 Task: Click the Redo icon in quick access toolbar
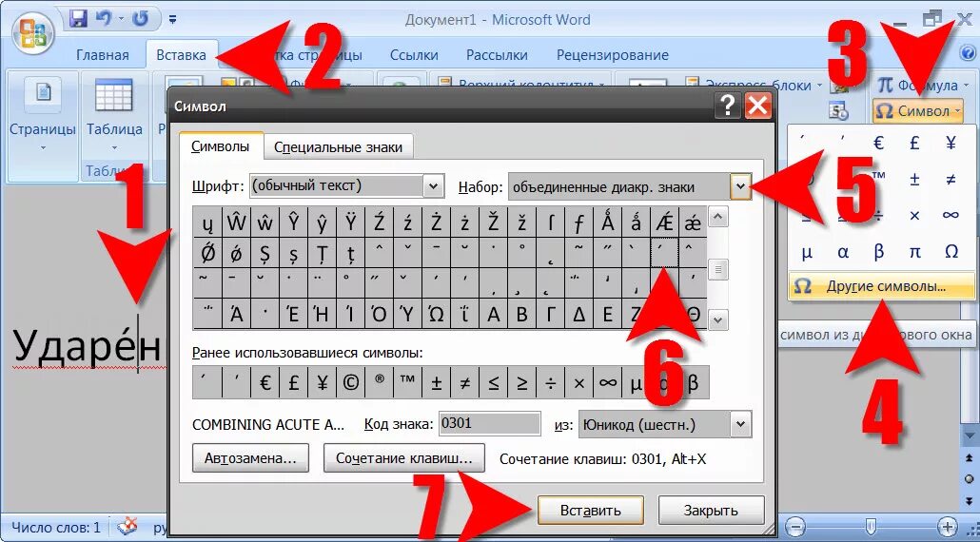coord(141,19)
